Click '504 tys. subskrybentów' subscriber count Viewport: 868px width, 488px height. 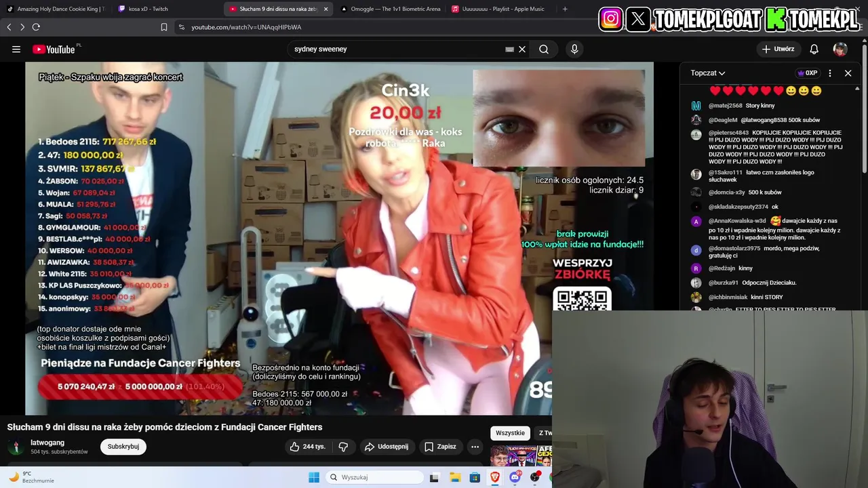(59, 452)
